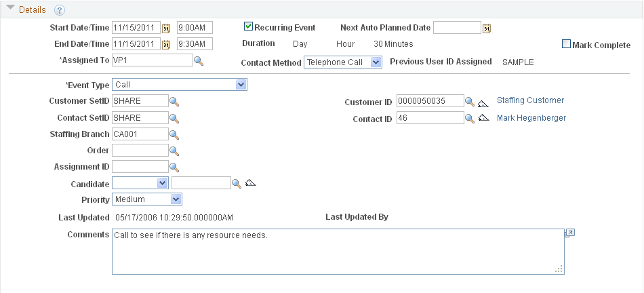Uncheck the Recurring Event checkbox
The height and width of the screenshot is (293, 644).
tap(248, 26)
